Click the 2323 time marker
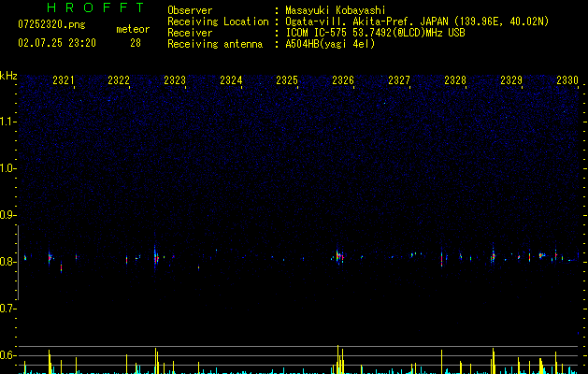The height and width of the screenshot is (374, 588). pyautogui.click(x=175, y=80)
